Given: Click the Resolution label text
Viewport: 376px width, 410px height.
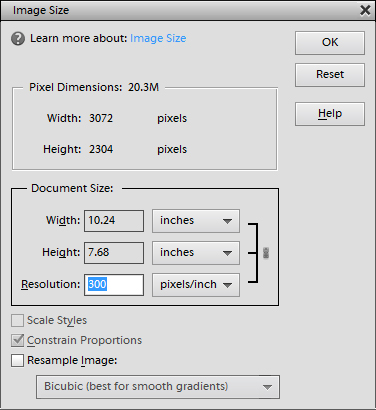Looking at the screenshot, I should pyautogui.click(x=51, y=284).
